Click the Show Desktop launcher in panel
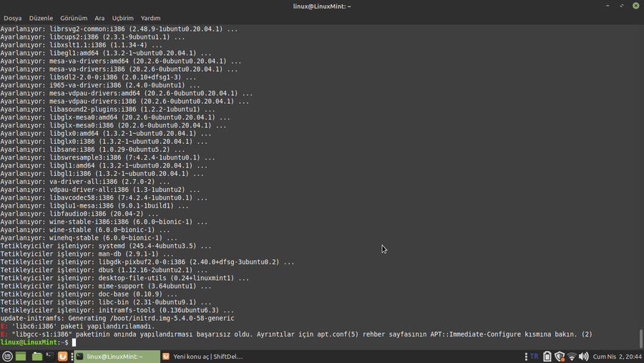644x363 pixels. pyautogui.click(x=21, y=357)
